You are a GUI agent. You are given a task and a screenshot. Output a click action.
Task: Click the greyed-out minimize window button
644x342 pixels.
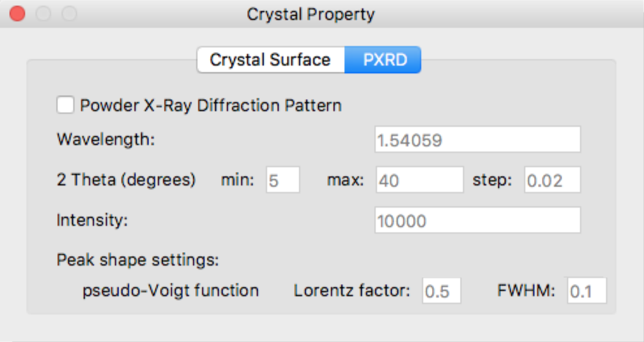tap(43, 14)
